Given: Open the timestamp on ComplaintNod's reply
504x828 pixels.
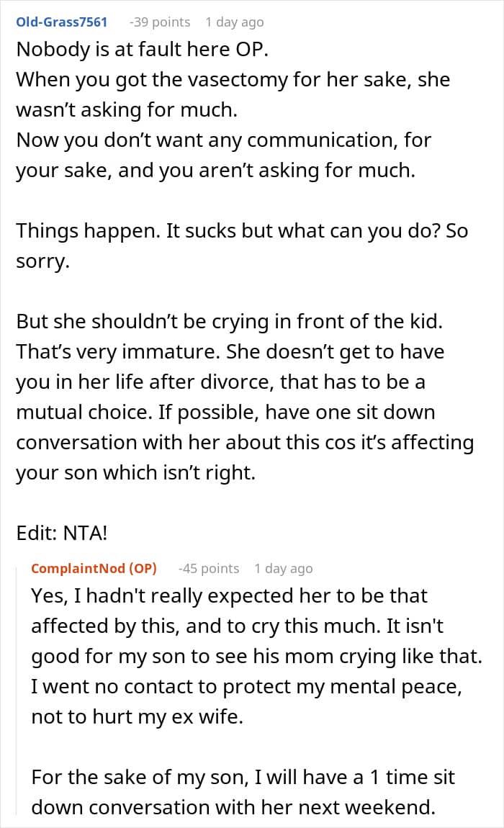Looking at the screenshot, I should (x=283, y=568).
